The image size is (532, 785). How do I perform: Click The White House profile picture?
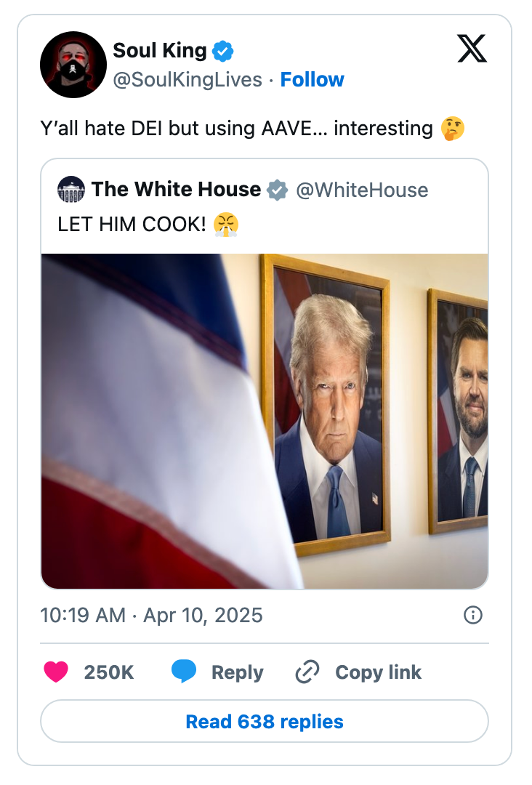click(x=71, y=189)
